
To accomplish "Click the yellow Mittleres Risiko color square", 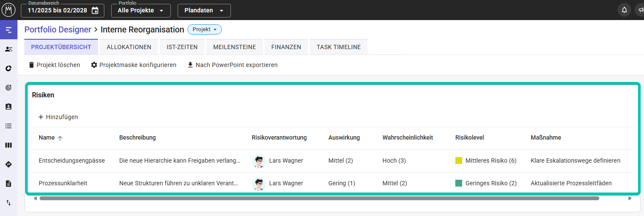I will click(459, 161).
